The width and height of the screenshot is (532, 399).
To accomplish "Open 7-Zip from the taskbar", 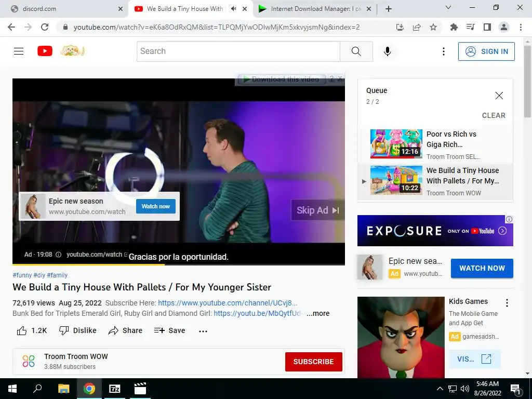I will 114,389.
